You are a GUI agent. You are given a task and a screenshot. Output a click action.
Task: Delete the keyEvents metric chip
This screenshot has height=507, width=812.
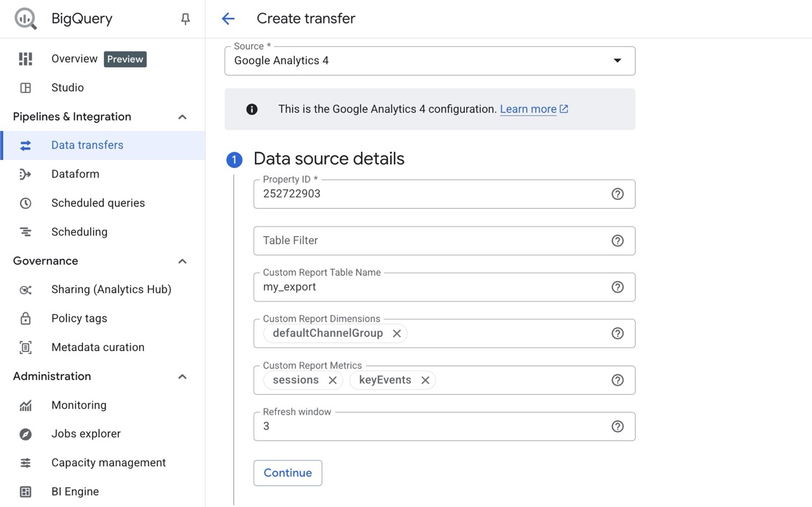click(x=425, y=380)
